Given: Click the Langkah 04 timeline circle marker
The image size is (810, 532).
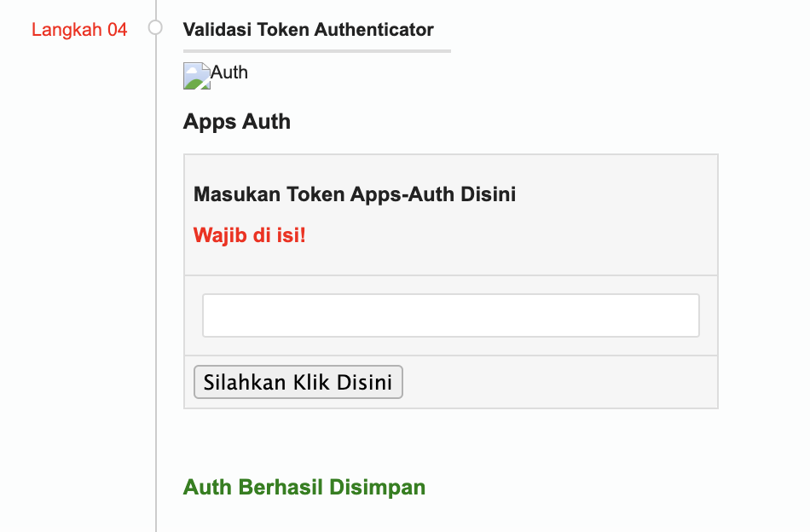Looking at the screenshot, I should coord(155,28).
